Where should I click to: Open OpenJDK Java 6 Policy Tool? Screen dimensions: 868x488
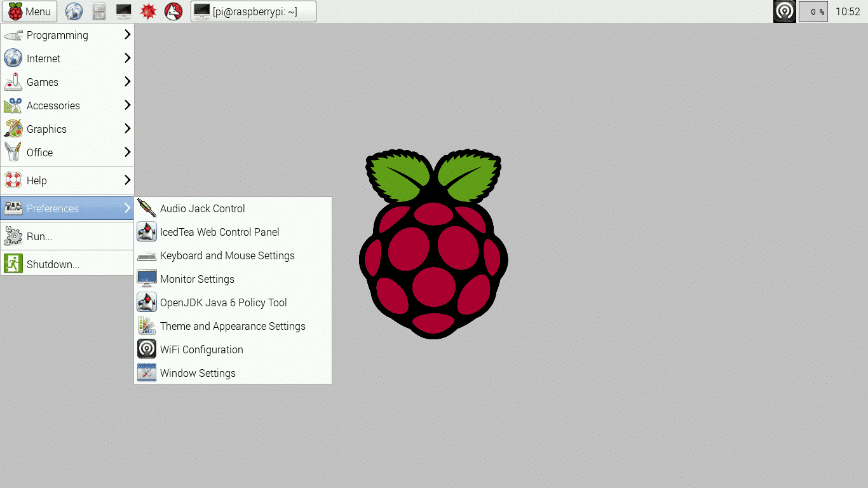click(x=233, y=302)
